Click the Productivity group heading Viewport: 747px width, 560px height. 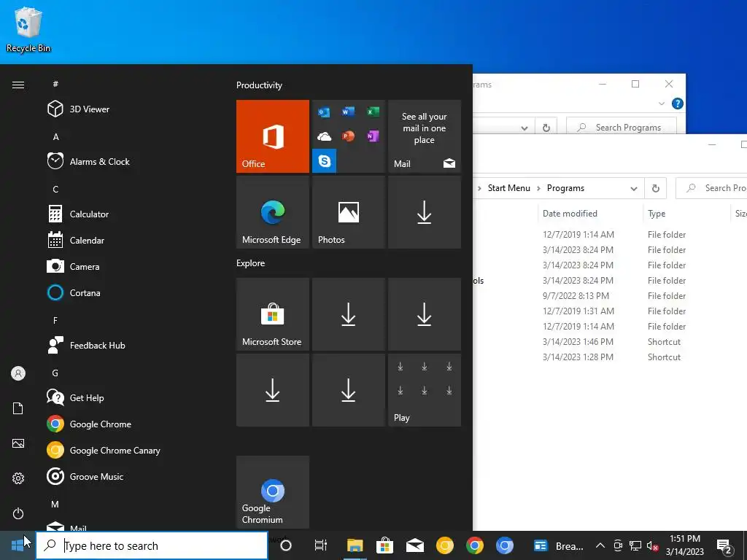pos(259,85)
